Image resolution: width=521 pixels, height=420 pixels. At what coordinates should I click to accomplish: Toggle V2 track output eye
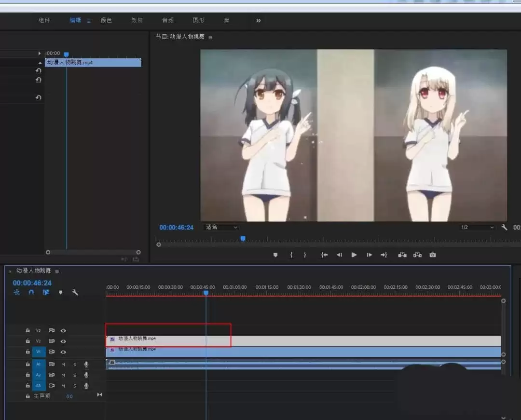tap(63, 341)
